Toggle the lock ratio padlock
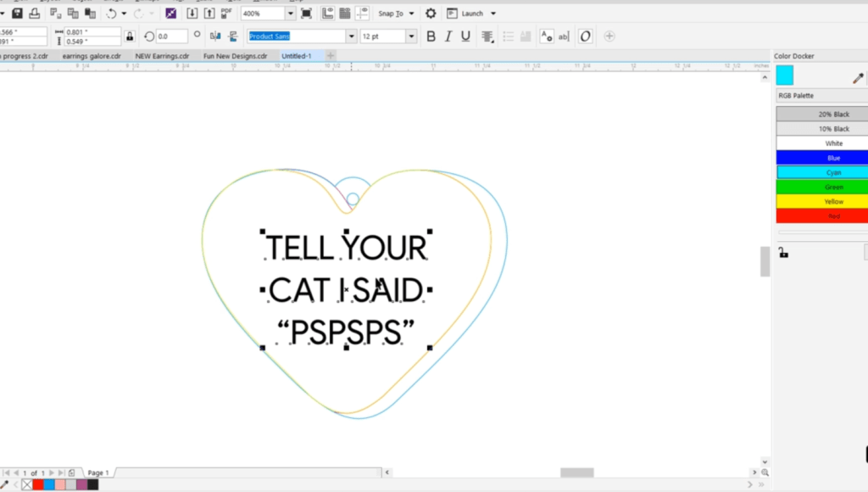 point(130,36)
